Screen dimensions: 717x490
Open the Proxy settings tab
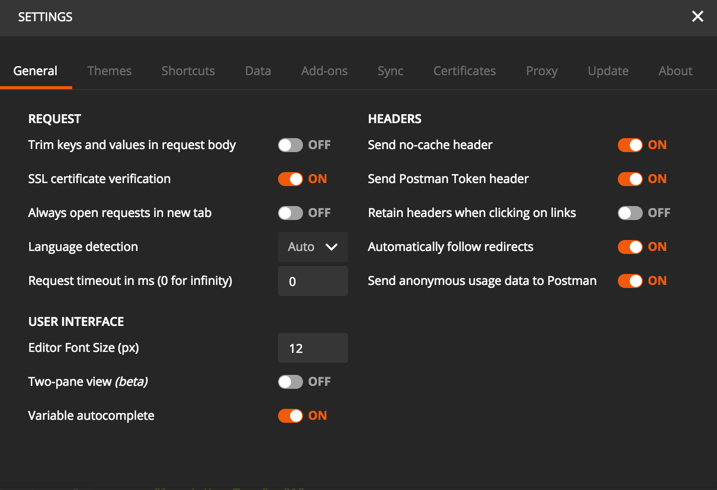click(542, 71)
